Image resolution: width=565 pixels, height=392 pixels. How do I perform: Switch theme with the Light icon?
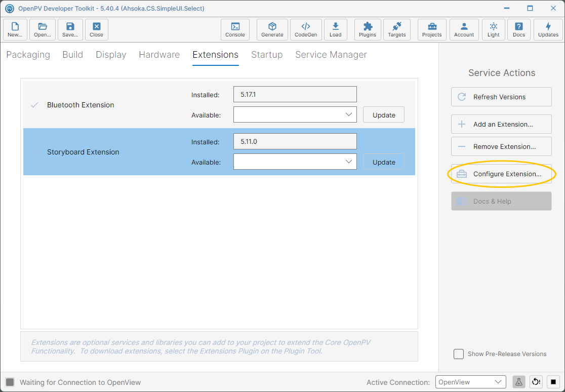coord(493,29)
